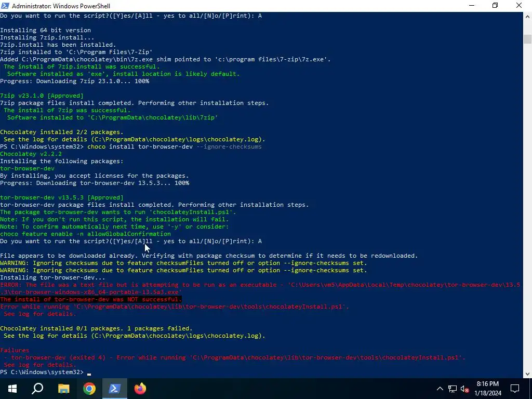Click 'By installing, you accept licenses' line
The image size is (532, 399).
(x=95, y=176)
